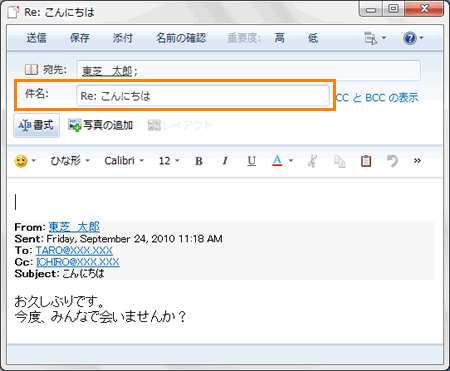450x371 pixels.
Task: Click the 件名 subject input field
Action: 203,96
